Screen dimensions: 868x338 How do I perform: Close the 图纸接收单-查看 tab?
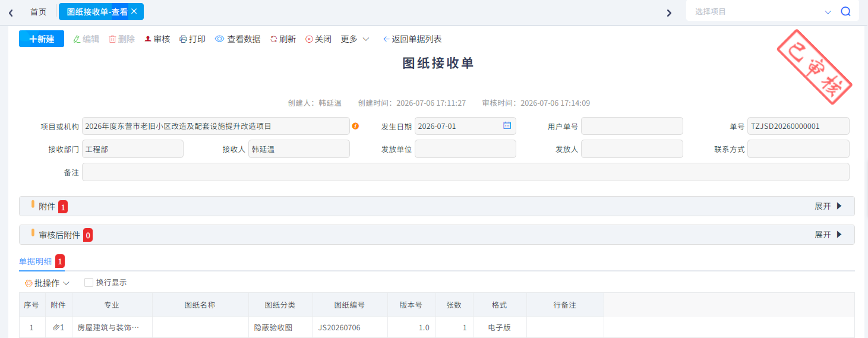click(134, 11)
